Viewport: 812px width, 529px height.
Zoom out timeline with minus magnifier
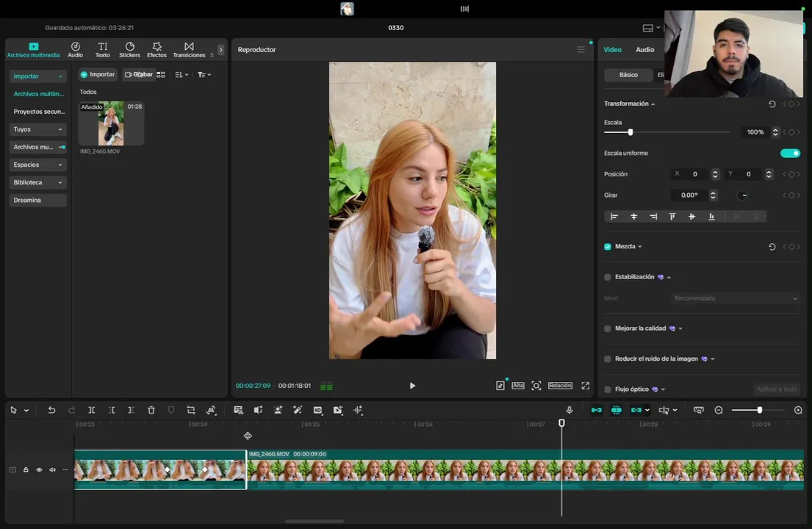click(x=719, y=410)
